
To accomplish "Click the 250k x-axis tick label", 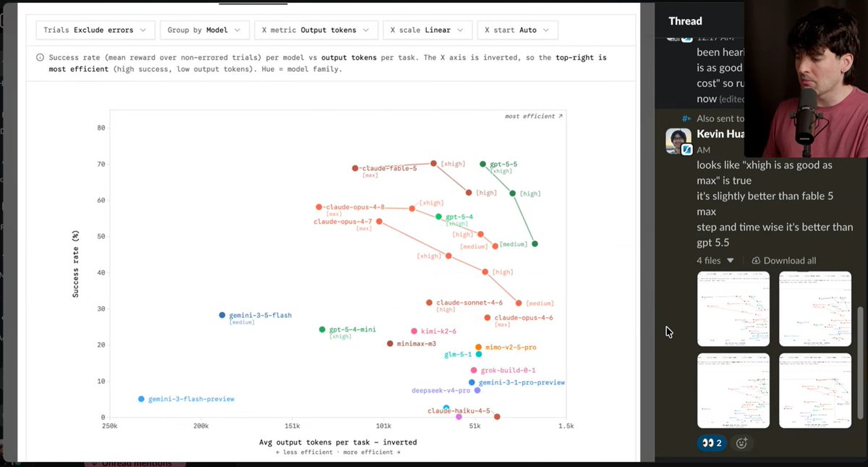I will 109,426.
